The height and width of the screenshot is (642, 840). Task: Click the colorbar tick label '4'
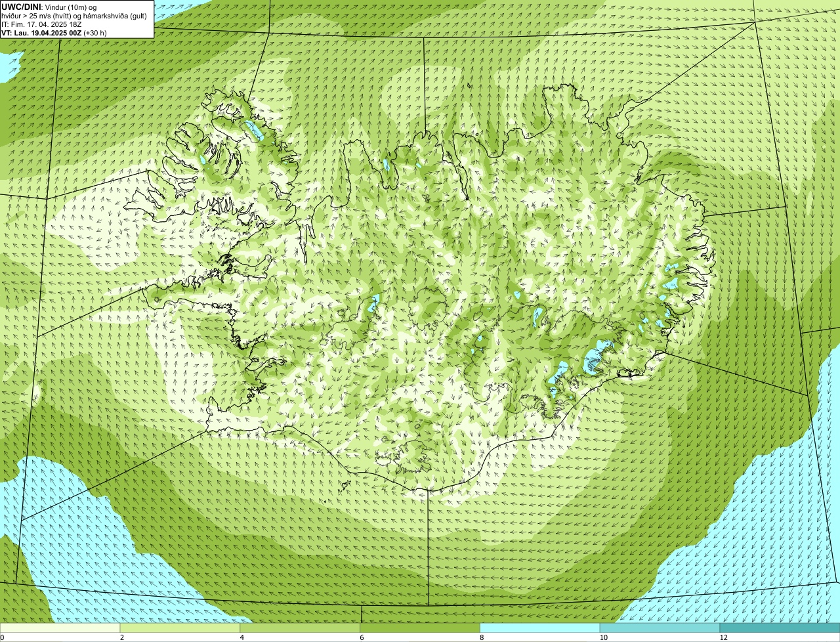click(x=241, y=637)
